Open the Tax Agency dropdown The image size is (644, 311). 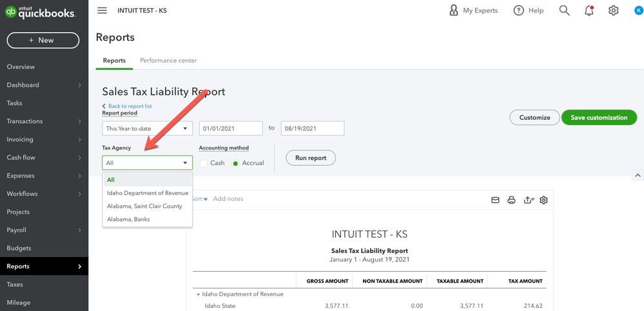tap(147, 162)
